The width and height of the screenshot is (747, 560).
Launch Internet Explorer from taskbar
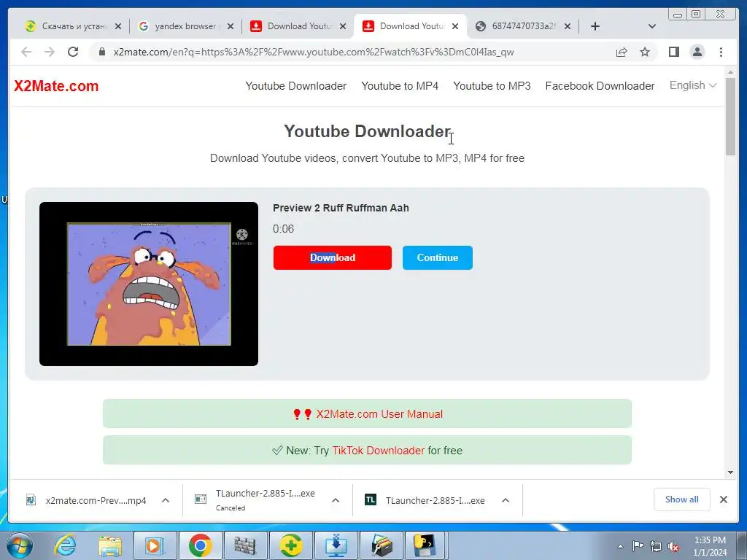(65, 545)
